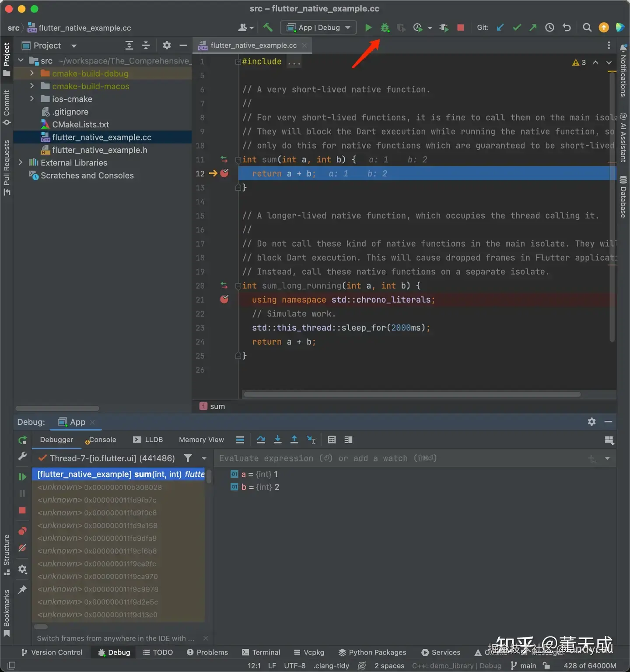Image resolution: width=630 pixels, height=672 pixels.
Task: Show Git history clock icon
Action: (550, 28)
